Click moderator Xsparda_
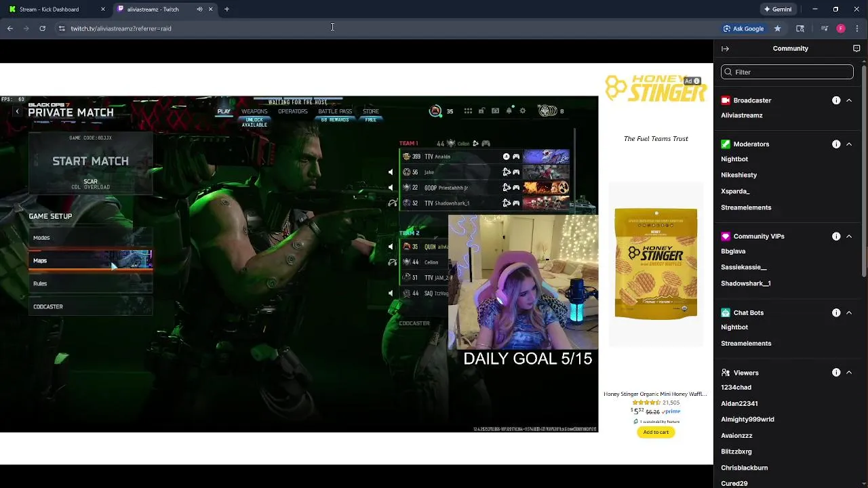Screen dimensions: 868x488 735,191
